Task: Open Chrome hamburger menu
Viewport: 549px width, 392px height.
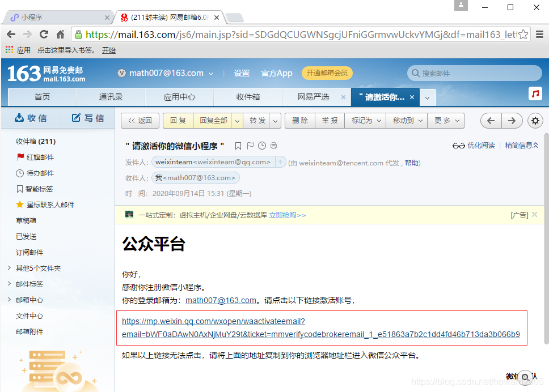Action: click(x=539, y=34)
